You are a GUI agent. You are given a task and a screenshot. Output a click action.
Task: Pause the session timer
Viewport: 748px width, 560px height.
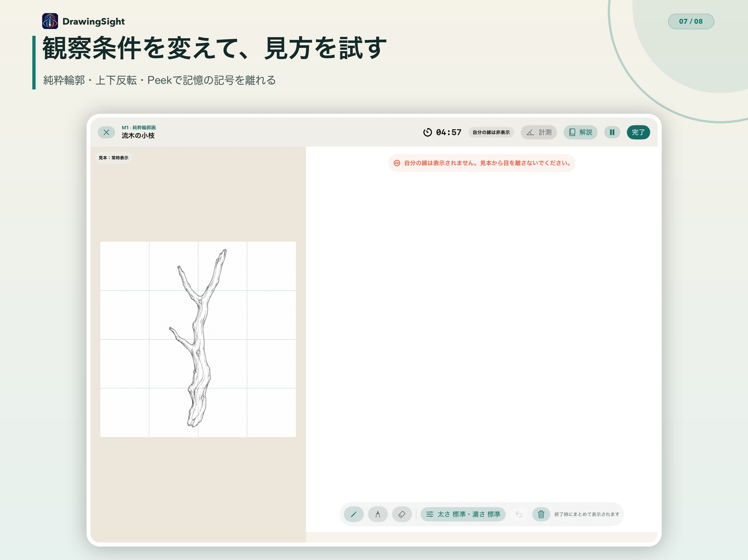[x=612, y=132]
